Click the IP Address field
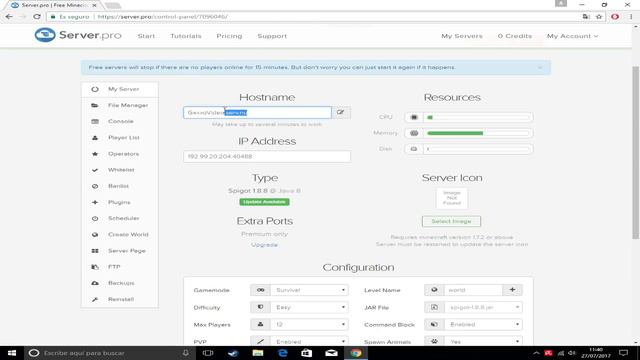640x360 pixels. pyautogui.click(x=267, y=156)
